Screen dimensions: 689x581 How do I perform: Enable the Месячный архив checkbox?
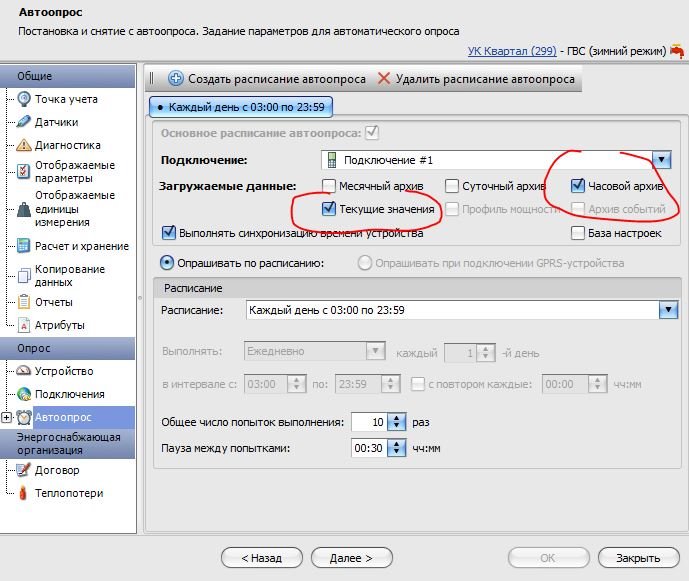pos(329,186)
